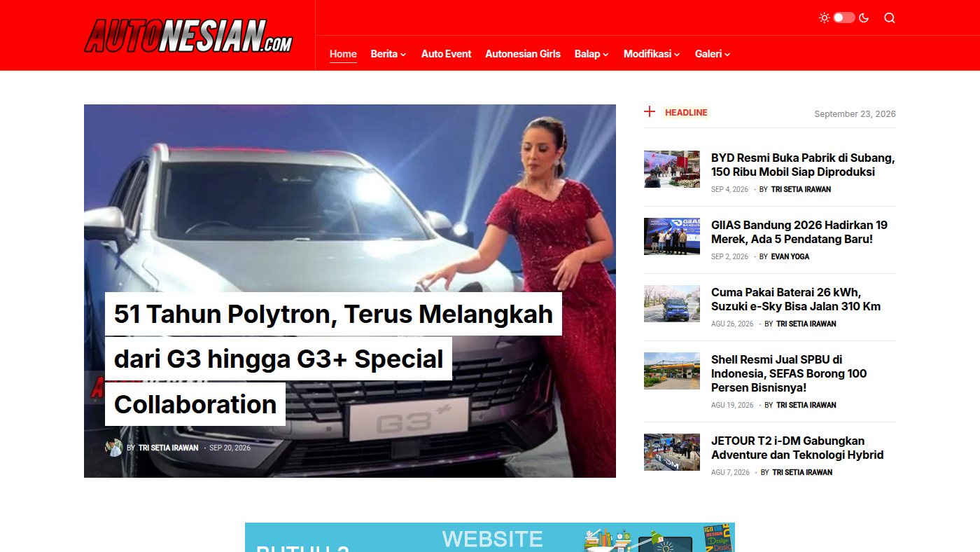Open BYD Resmi Buka Pabrik article
This screenshot has width=980, height=552.
[803, 165]
